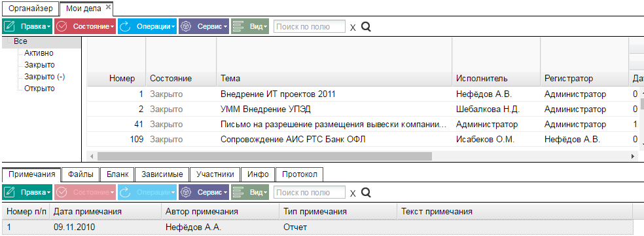Switch to the Протокол tab

tap(299, 174)
